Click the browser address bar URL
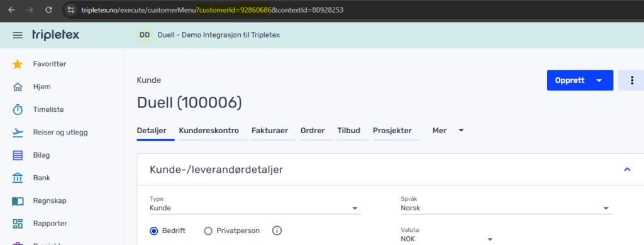This screenshot has height=245, width=644. 213,9
